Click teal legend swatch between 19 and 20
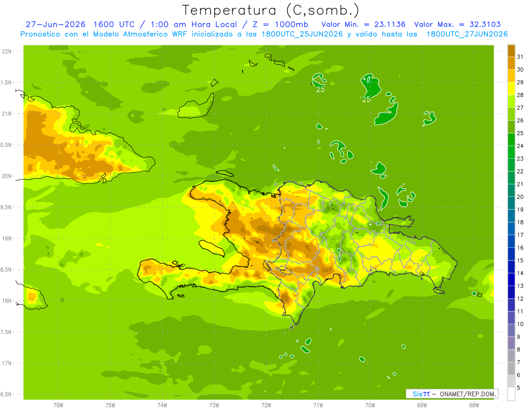The image size is (532, 411). click(511, 203)
